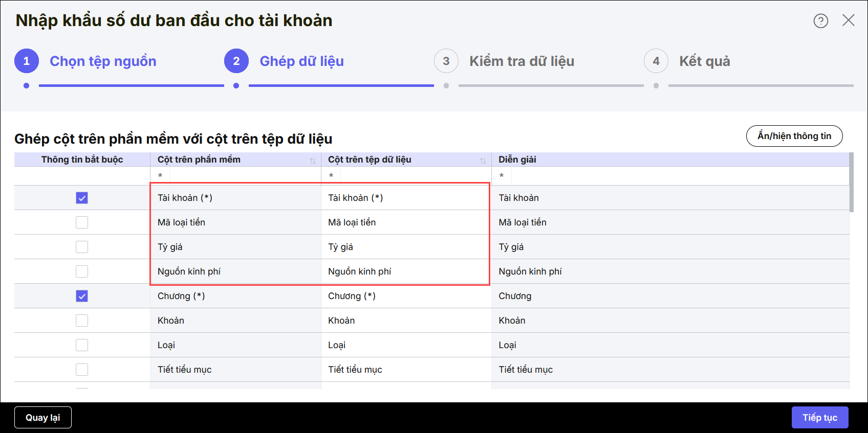
Task: Click the 'Quay lại' button
Action: 43,418
